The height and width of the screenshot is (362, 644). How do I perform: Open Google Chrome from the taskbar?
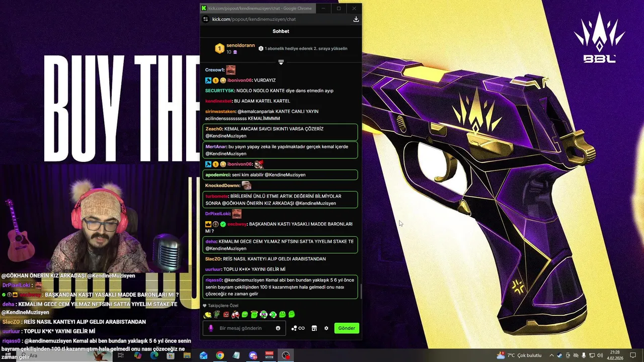(x=220, y=355)
